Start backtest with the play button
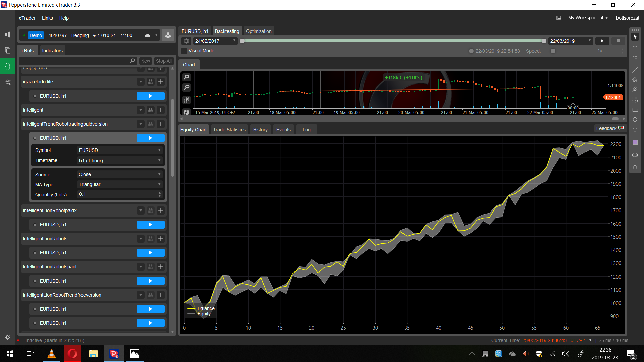The image size is (644, 362). click(602, 41)
